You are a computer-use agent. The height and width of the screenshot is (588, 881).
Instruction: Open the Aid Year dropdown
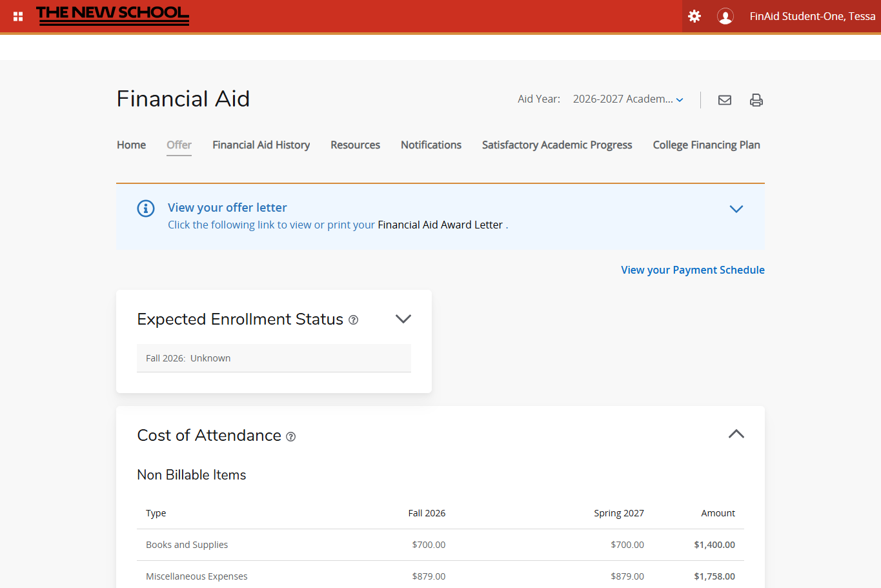point(627,99)
